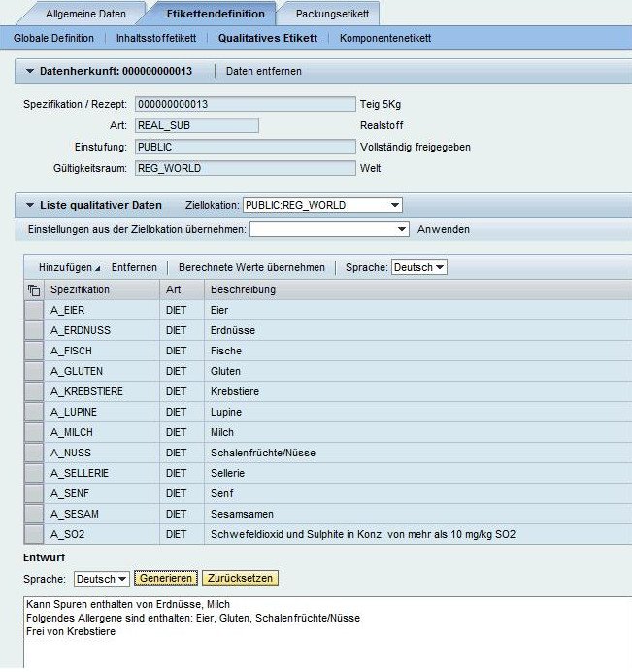Select the row selector for A_GLUTEN

34,371
